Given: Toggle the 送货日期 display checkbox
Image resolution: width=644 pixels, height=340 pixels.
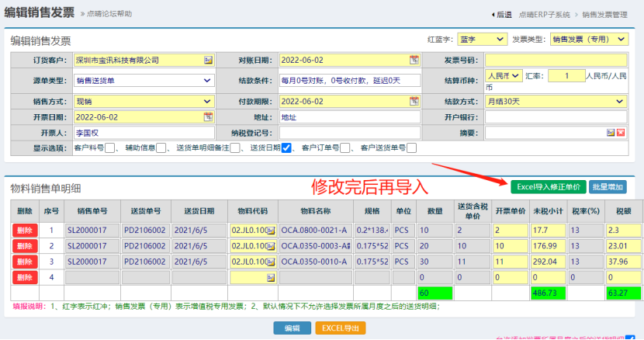Looking at the screenshot, I should [x=286, y=148].
